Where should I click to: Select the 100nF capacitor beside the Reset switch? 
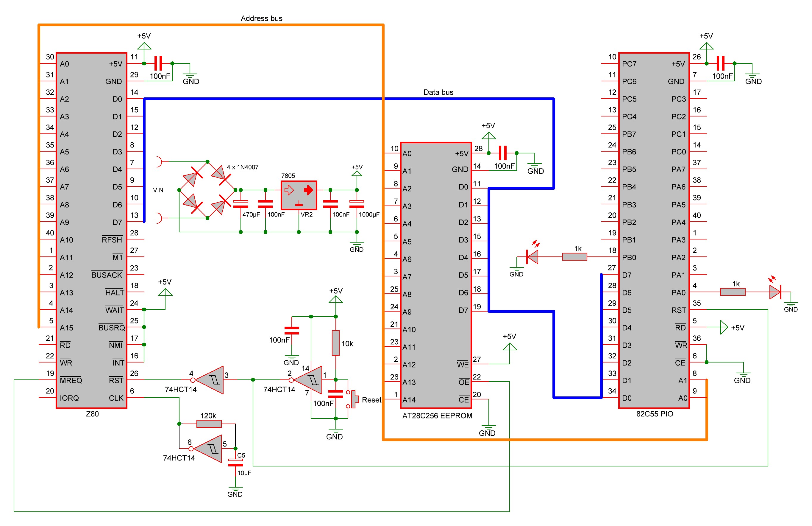pyautogui.click(x=335, y=394)
